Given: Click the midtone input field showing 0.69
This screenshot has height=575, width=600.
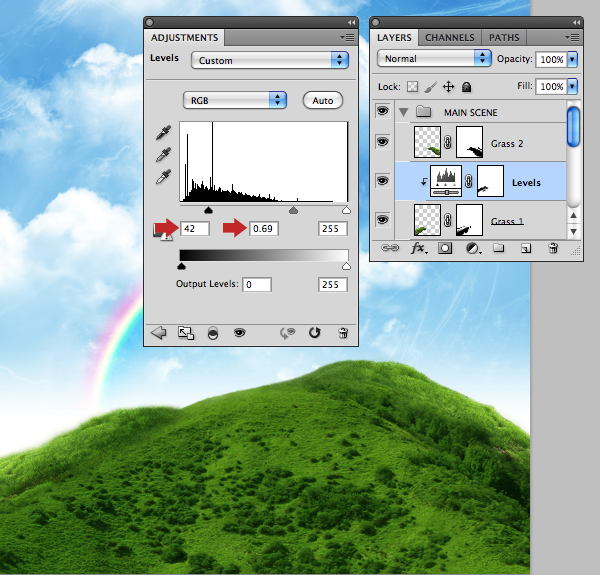Looking at the screenshot, I should (x=264, y=229).
